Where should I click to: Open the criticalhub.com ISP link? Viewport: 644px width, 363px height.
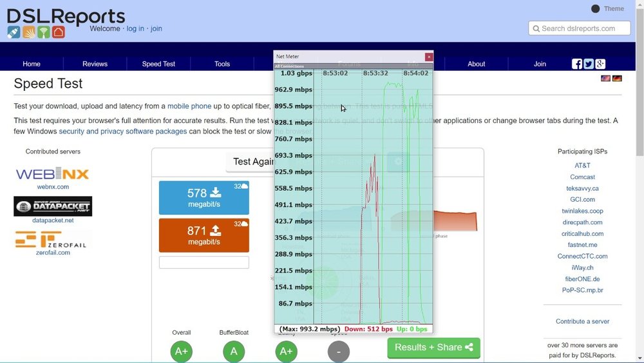click(582, 233)
